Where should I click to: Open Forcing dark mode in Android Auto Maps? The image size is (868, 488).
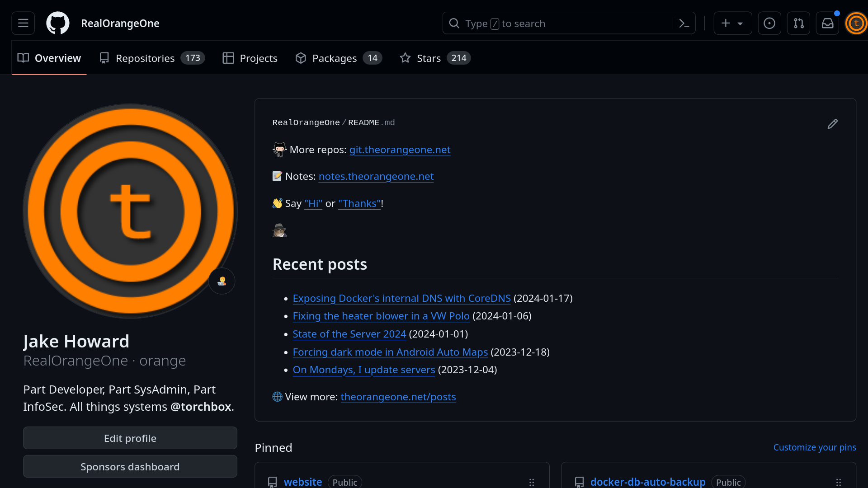[390, 352]
